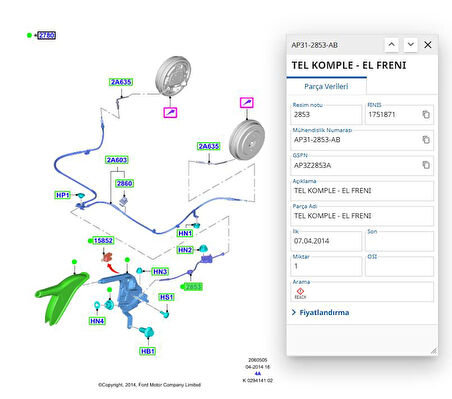Click the top brake drum backing plate
452x399 pixels.
[173, 76]
